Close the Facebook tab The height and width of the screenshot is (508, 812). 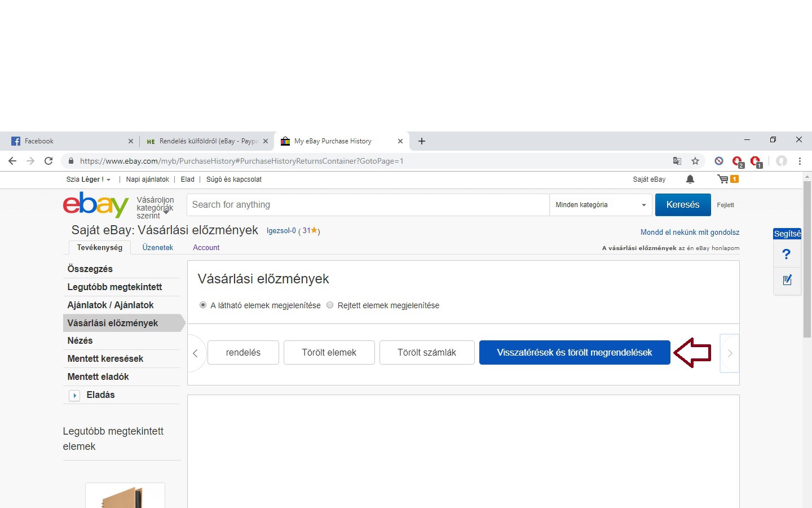pos(131,141)
